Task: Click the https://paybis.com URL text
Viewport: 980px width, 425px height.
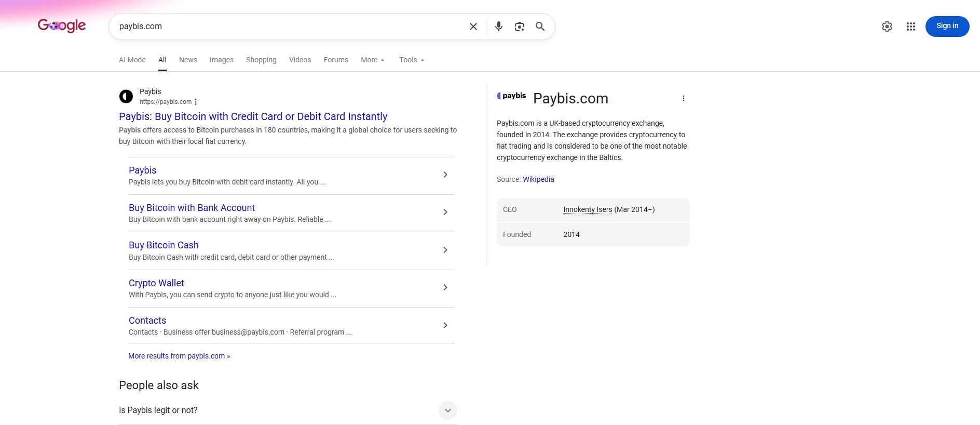Action: pyautogui.click(x=166, y=102)
